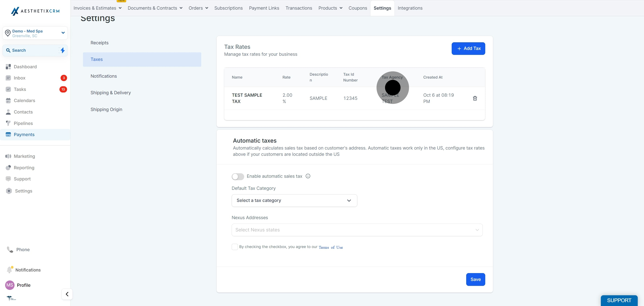Select Receipts settings section

click(x=142, y=43)
